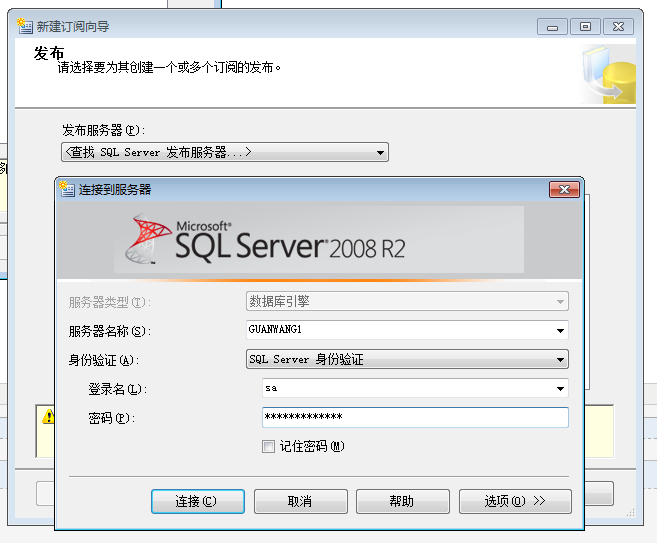Screen dimensions: 657x543
Task: Click into the 密码 password field
Action: click(414, 417)
